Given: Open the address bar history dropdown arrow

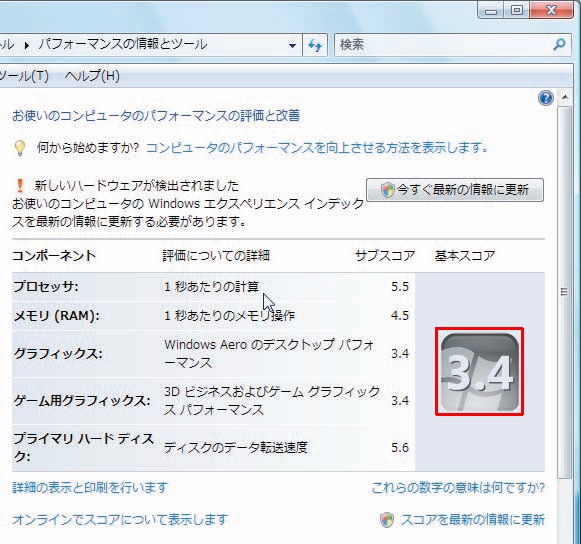Looking at the screenshot, I should pyautogui.click(x=292, y=46).
